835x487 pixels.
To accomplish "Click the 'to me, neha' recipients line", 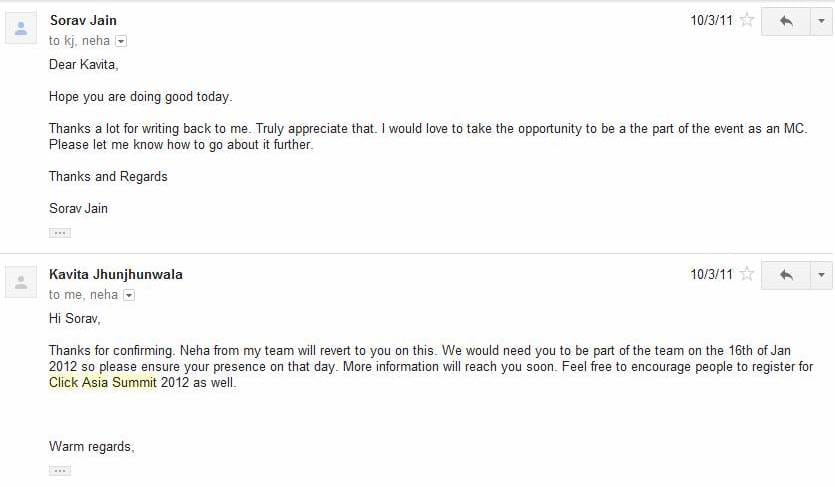I will (x=83, y=295).
